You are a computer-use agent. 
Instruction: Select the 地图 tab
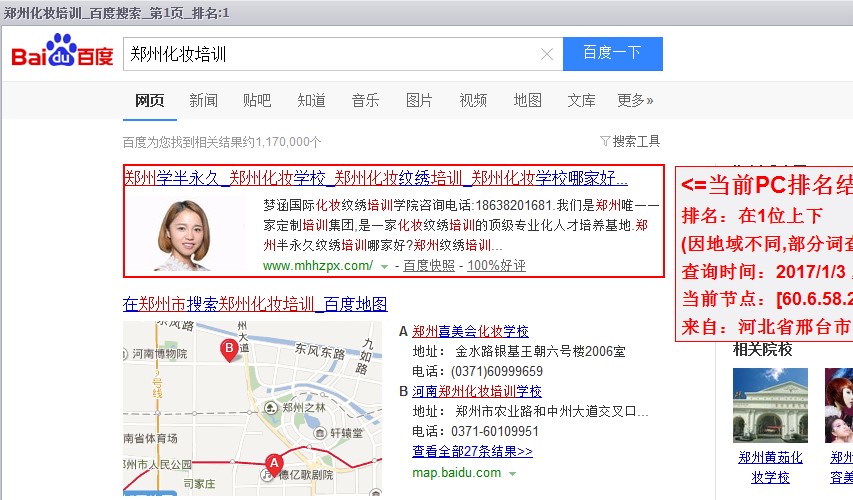point(527,100)
